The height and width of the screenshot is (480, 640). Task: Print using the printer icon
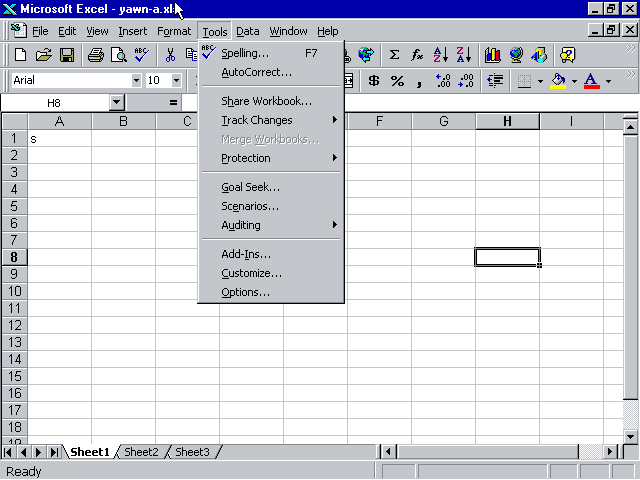pos(96,55)
